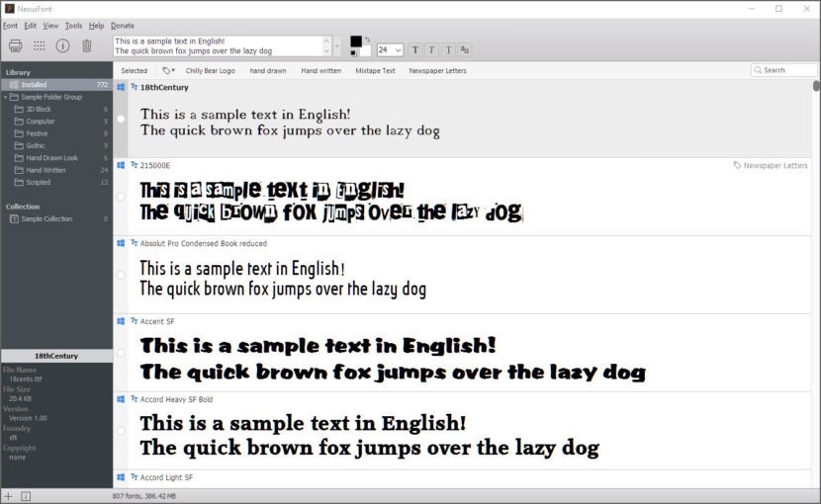Filter by Chilly Bear Logo tag

coord(211,70)
